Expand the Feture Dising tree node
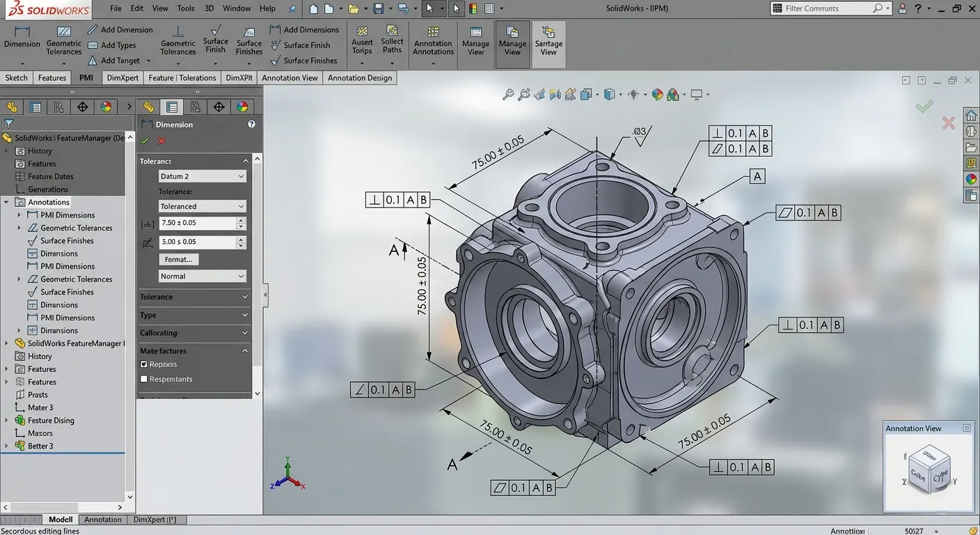 (x=6, y=420)
